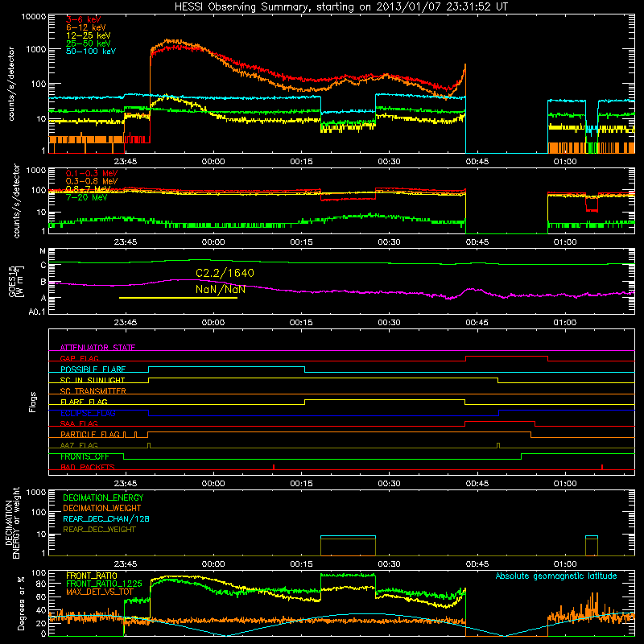The image size is (644, 644).
Task: Click the REAR_DEC_CHAN/128 legend label
Action: pyautogui.click(x=106, y=518)
